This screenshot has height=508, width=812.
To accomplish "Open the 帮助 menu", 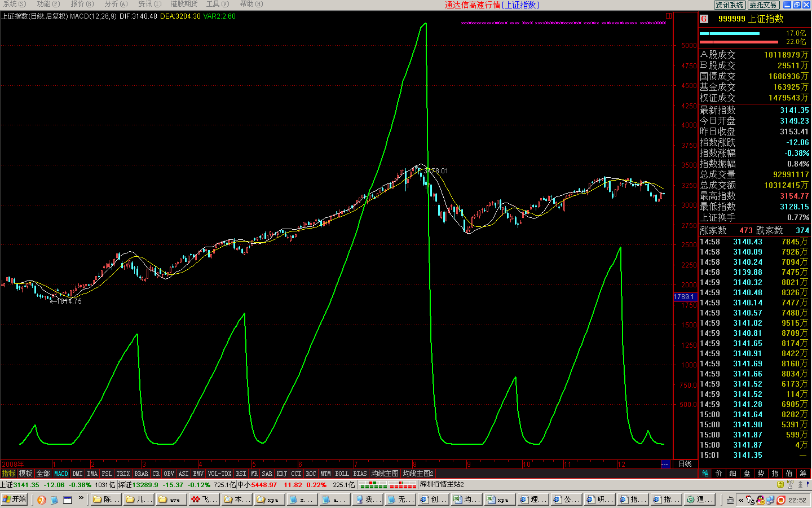I will (251, 4).
